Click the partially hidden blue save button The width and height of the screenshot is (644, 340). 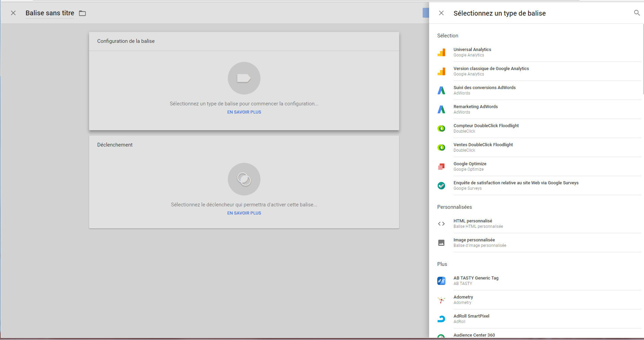(x=426, y=13)
